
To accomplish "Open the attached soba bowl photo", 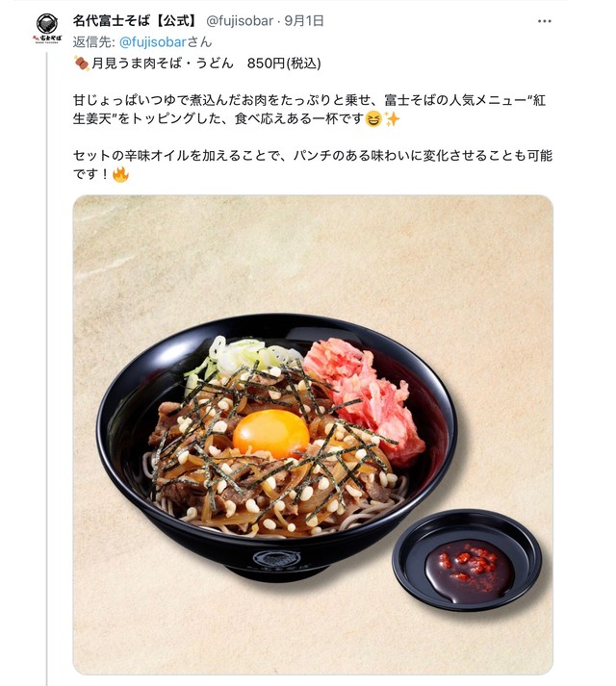I will point(313,435).
